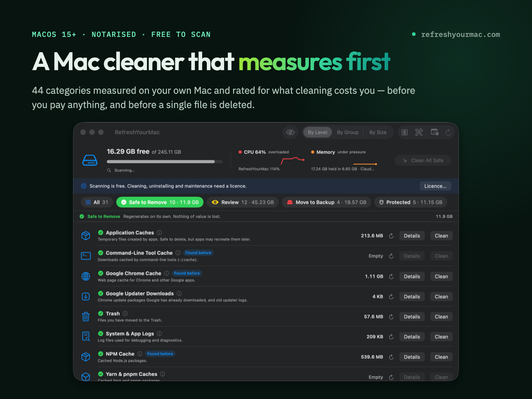Image resolution: width=532 pixels, height=399 pixels.
Task: Open the schedule window toolbar icon
Action: click(435, 132)
